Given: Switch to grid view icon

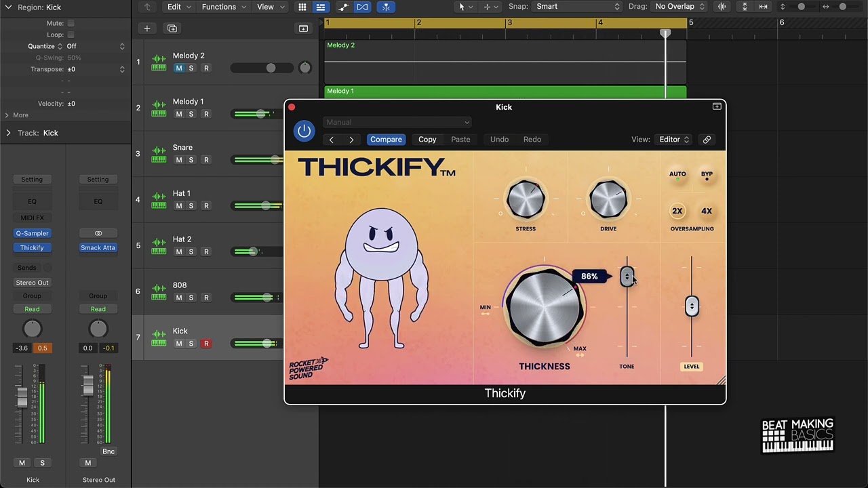Looking at the screenshot, I should (302, 7).
